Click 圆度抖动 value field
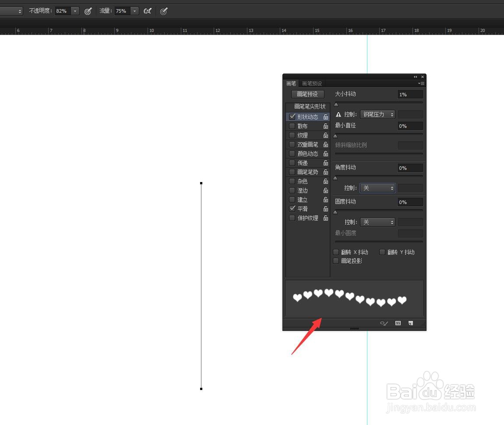The width and height of the screenshot is (504, 425). coord(410,202)
